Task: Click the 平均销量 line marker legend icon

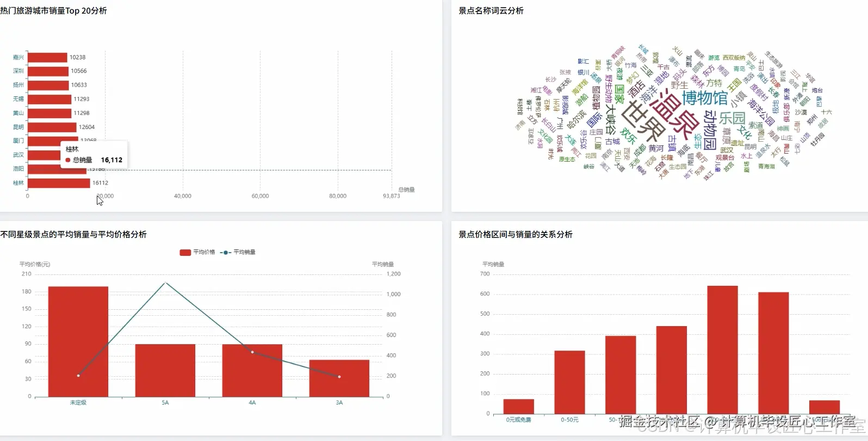Action: [x=225, y=252]
